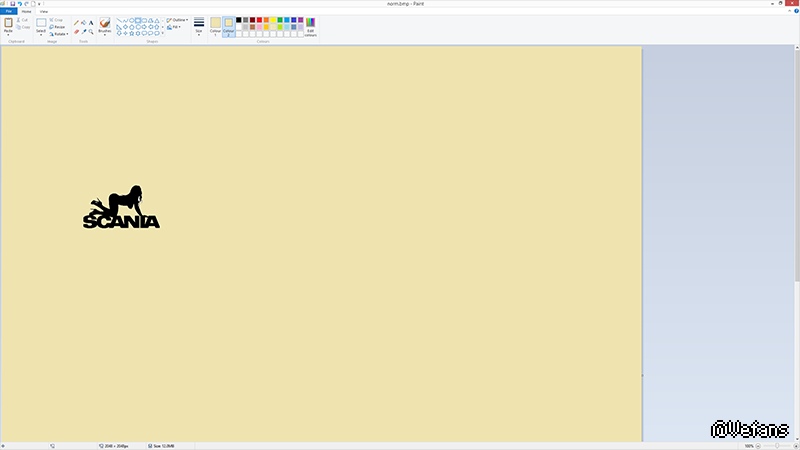Click the Undo arrow in quick access toolbar
The height and width of the screenshot is (450, 800).
tap(18, 3)
